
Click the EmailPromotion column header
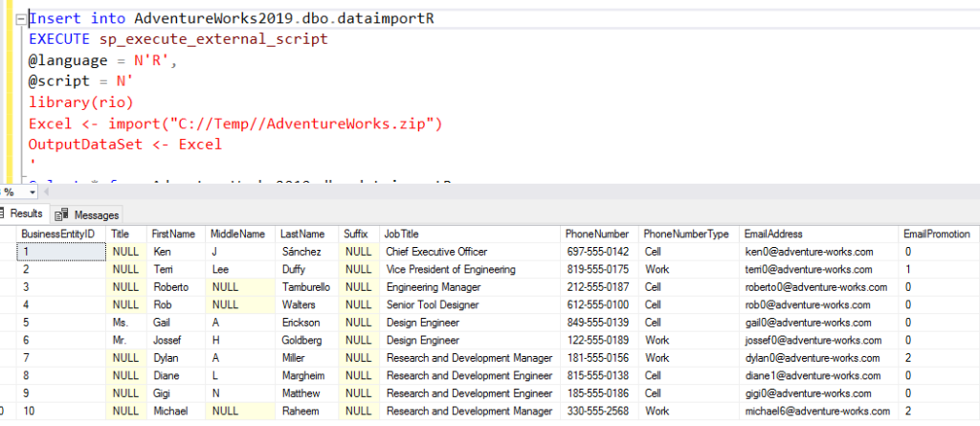click(x=937, y=234)
